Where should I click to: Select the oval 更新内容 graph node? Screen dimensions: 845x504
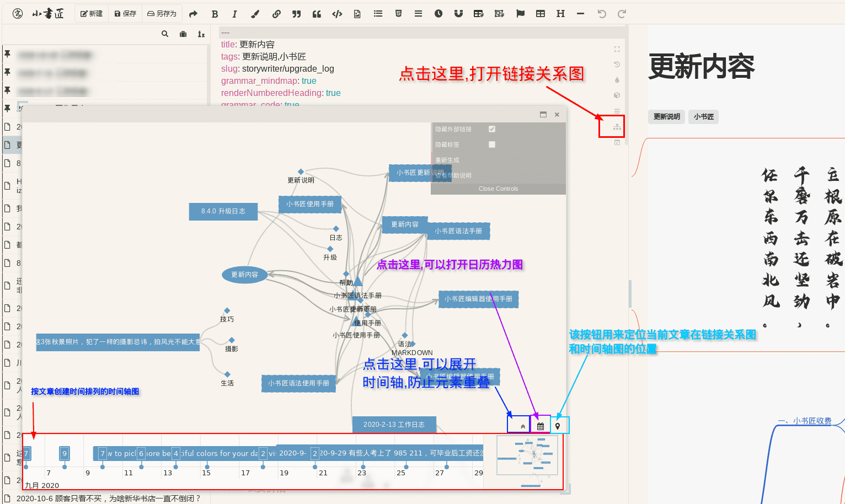(x=244, y=275)
